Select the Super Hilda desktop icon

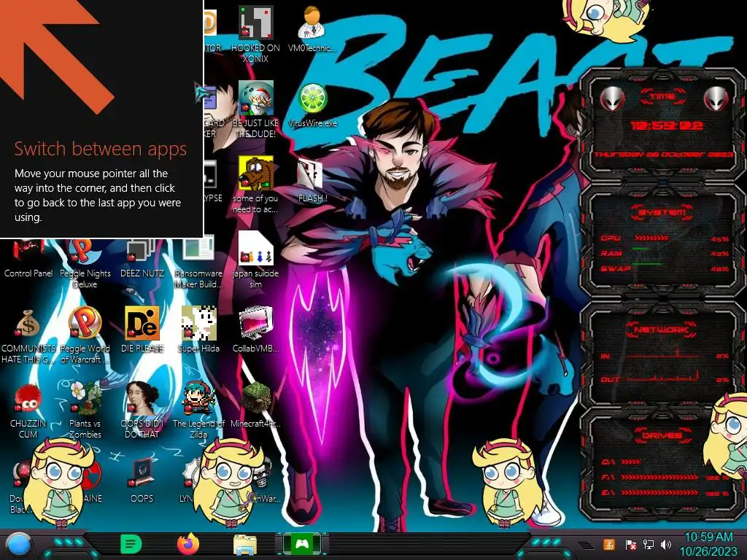[198, 330]
